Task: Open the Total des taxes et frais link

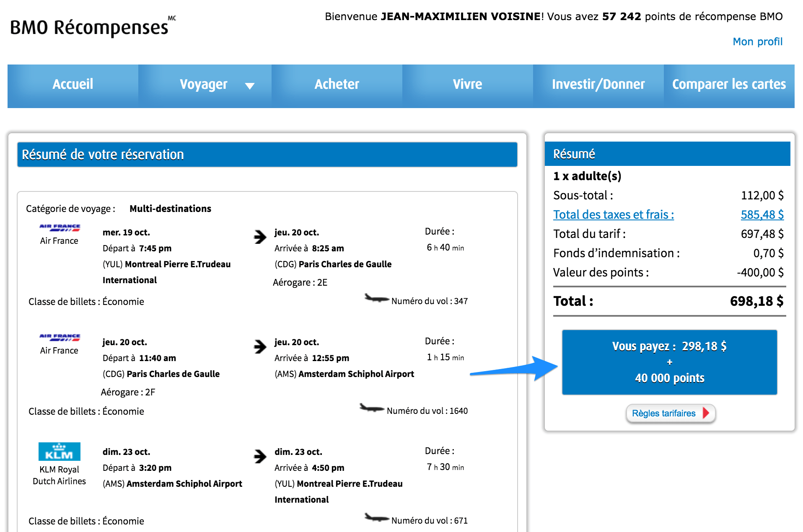Action: click(x=613, y=214)
